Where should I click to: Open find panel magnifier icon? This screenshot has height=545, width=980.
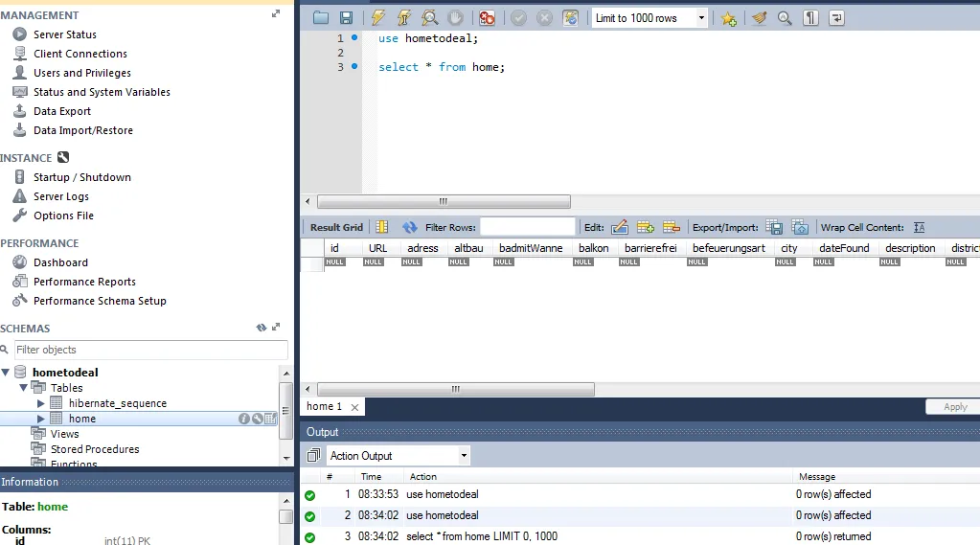785,18
